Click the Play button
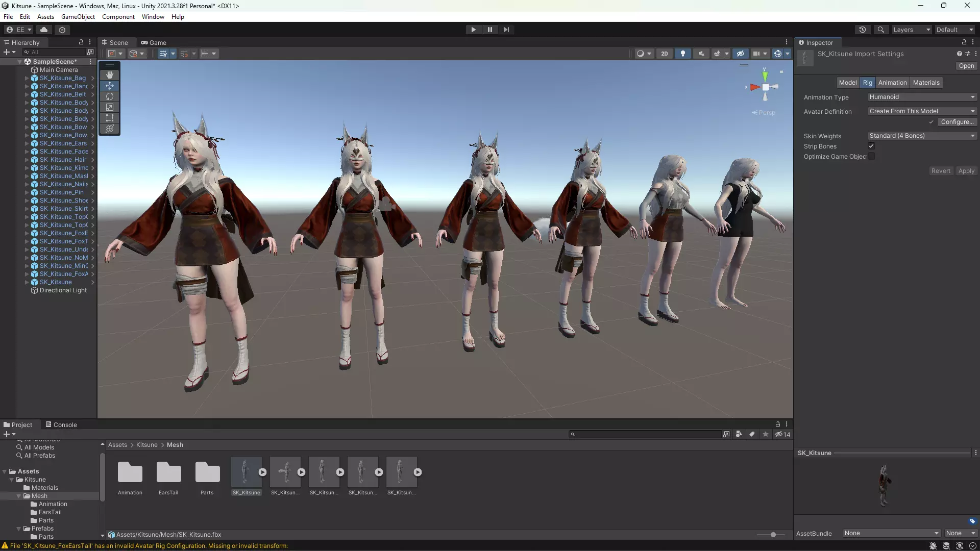 click(473, 30)
